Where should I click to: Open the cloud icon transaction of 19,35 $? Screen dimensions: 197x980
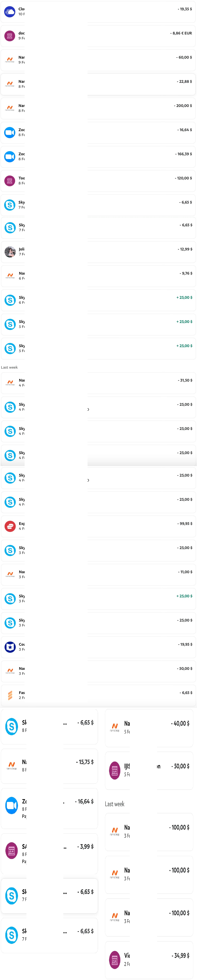pyautogui.click(x=98, y=12)
